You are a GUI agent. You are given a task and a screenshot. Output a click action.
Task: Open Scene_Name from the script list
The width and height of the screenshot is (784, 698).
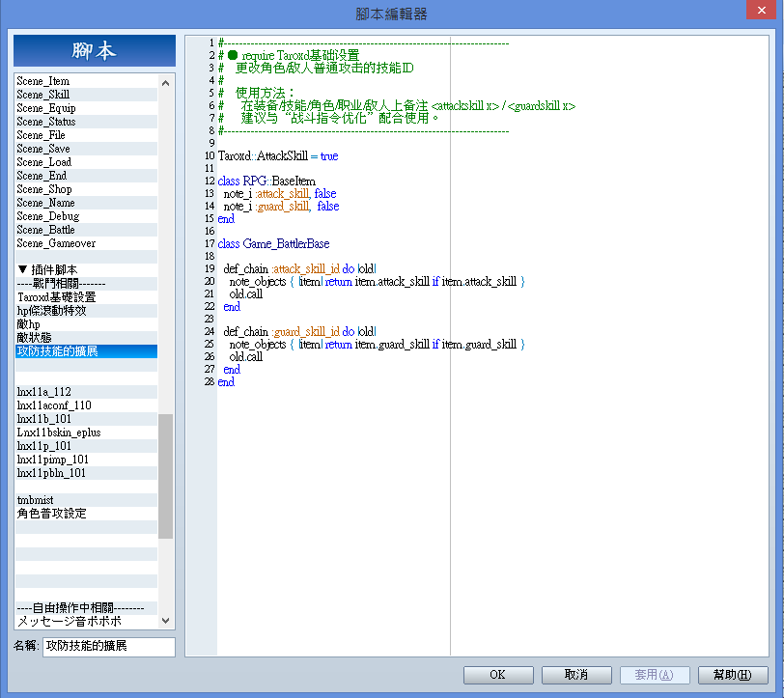pyautogui.click(x=87, y=203)
